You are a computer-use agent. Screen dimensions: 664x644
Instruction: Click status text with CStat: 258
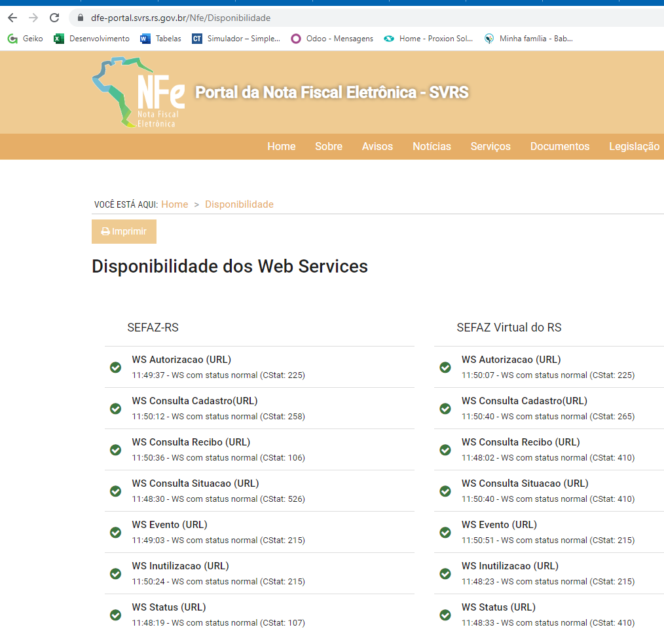click(x=219, y=417)
